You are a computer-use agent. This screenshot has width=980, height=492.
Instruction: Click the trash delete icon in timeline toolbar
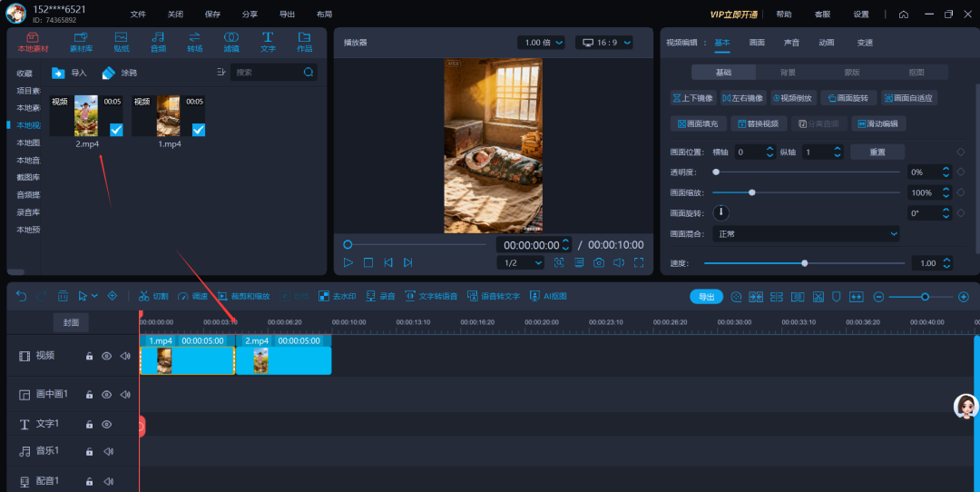tap(63, 296)
